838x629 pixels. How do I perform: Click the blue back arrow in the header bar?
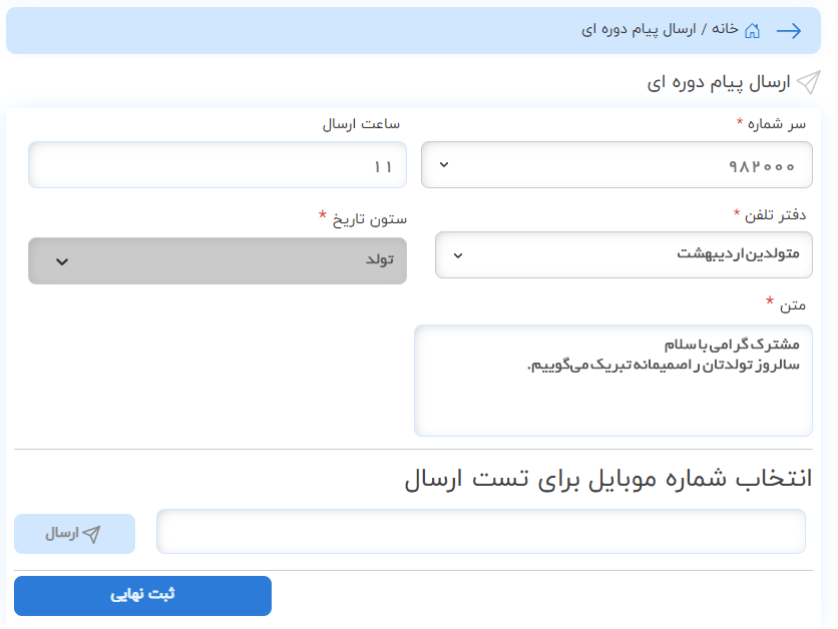click(792, 30)
